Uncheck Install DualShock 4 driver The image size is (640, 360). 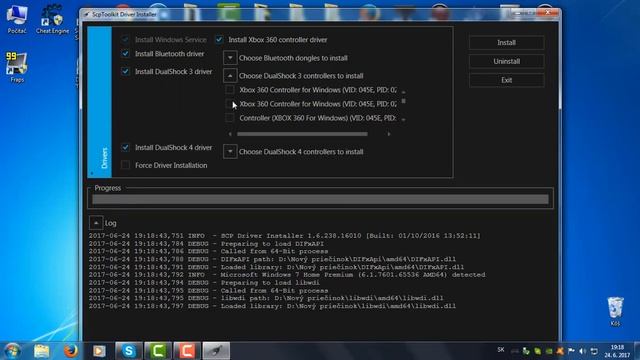point(125,147)
